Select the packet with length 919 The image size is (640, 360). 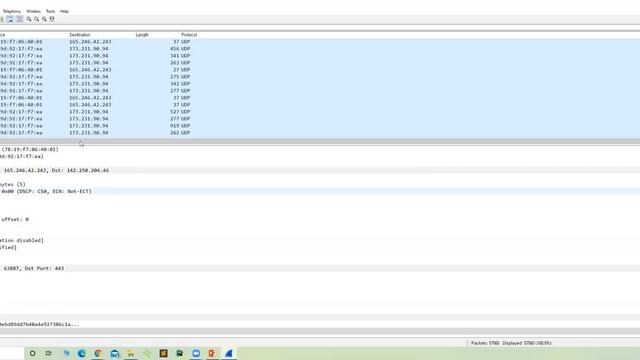(320, 126)
